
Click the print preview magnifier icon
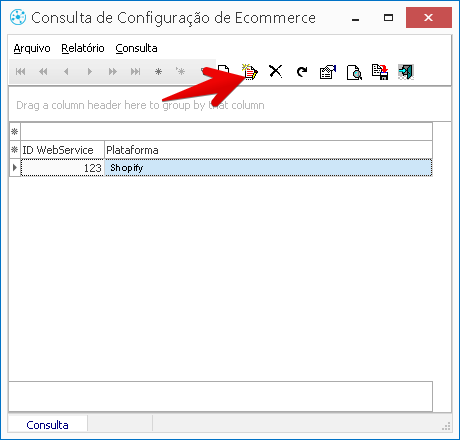tap(354, 72)
